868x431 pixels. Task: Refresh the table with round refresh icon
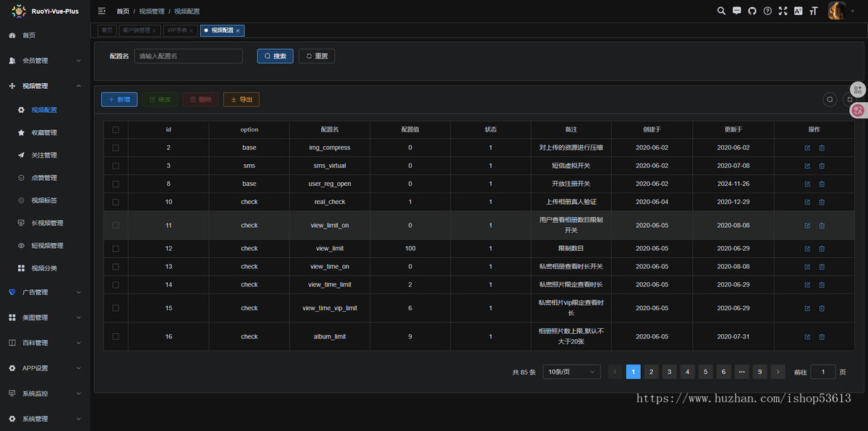click(x=849, y=100)
